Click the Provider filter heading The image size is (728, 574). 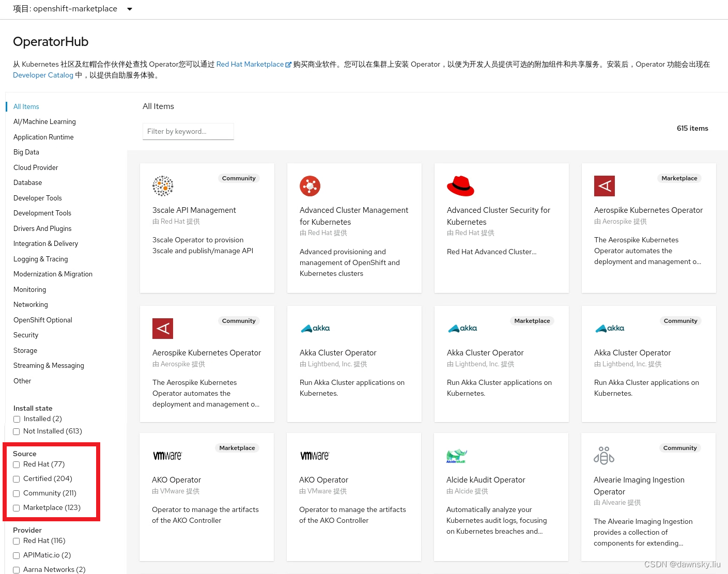point(27,530)
